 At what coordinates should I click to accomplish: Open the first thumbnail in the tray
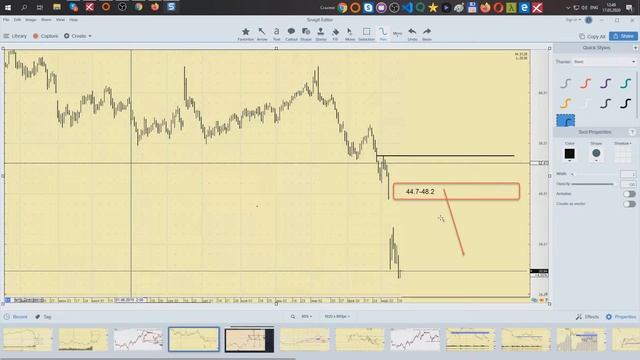(28, 340)
